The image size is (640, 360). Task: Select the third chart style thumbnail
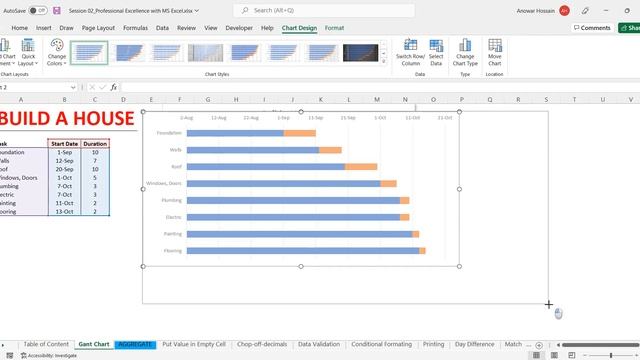point(166,53)
